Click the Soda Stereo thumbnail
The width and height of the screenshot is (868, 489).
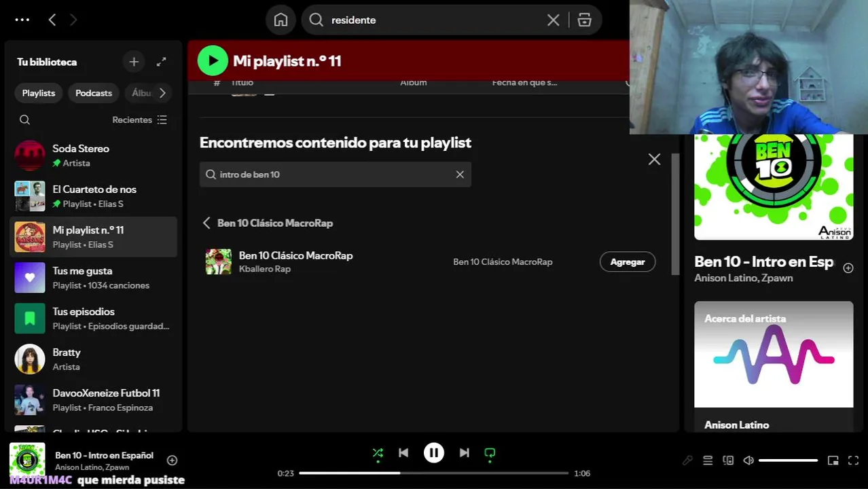click(30, 156)
